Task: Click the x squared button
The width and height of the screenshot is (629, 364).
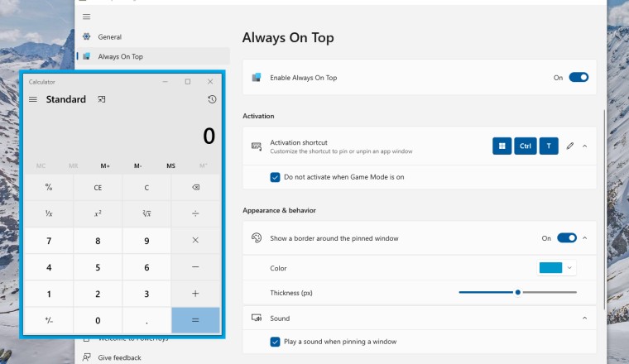Action: click(98, 213)
